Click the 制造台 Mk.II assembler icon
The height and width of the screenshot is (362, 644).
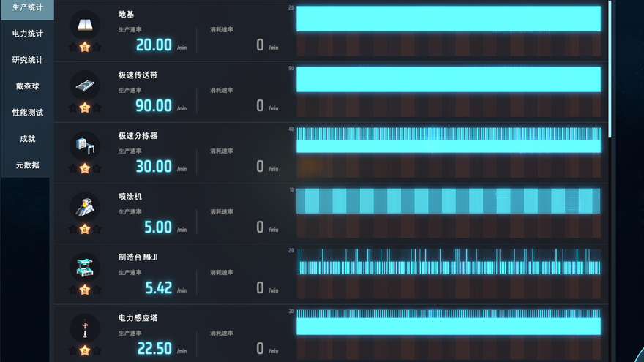point(85,266)
